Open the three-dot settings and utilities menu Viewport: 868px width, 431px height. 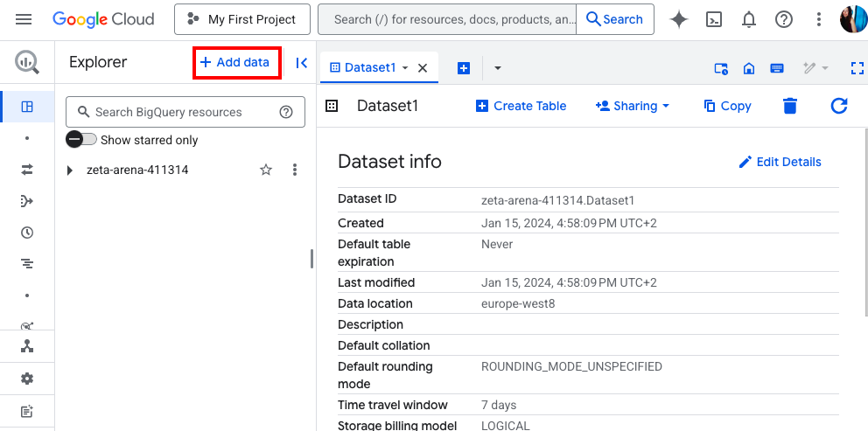click(819, 19)
